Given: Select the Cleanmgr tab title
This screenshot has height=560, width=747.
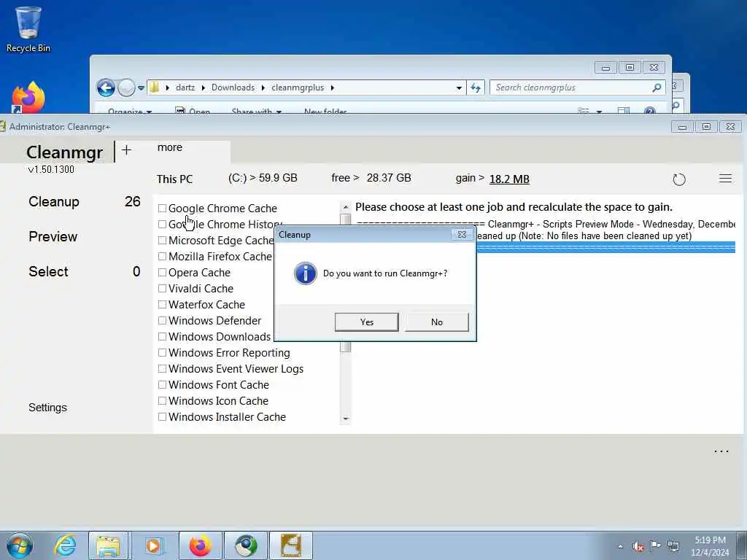Looking at the screenshot, I should 64,152.
